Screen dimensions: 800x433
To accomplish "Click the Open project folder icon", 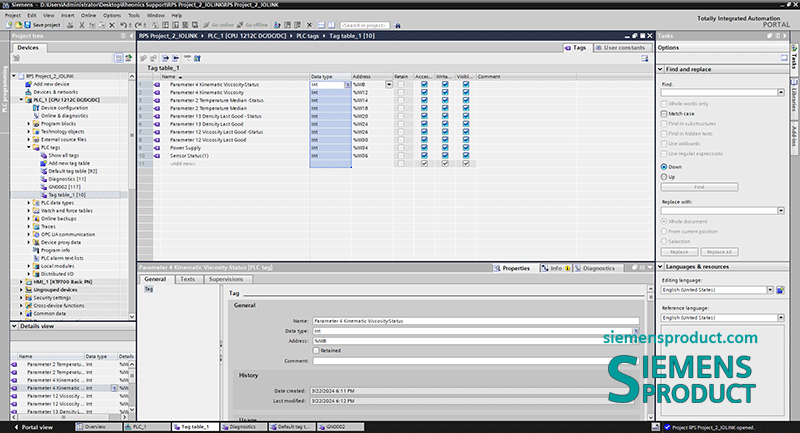I will click(18, 24).
